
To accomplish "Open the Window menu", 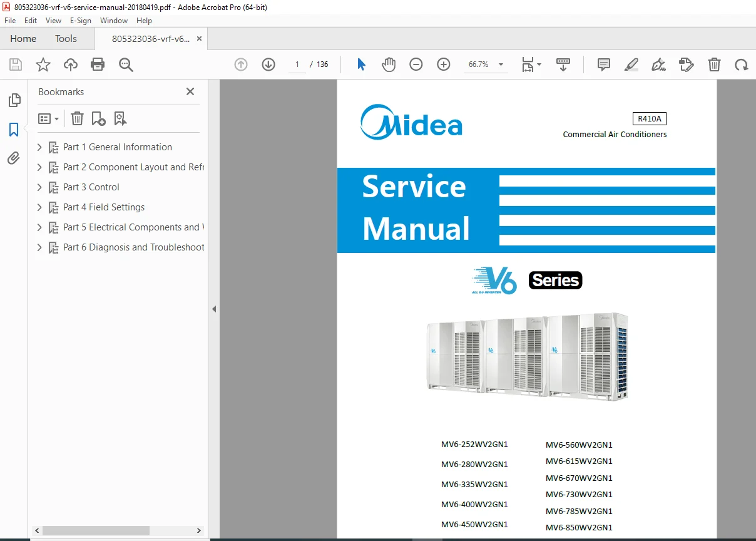I will pos(114,21).
